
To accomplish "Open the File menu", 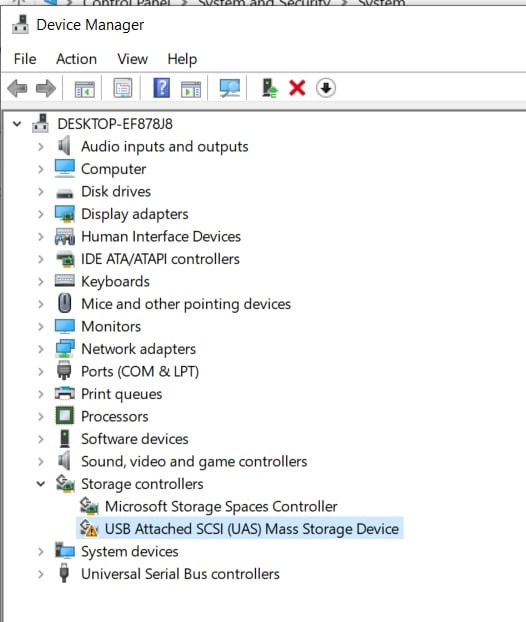I will click(25, 59).
